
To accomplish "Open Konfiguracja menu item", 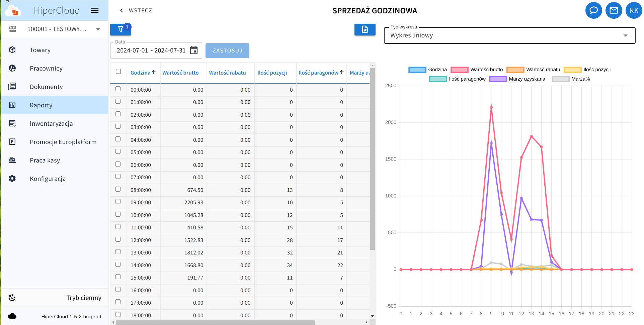I will 55,179.
